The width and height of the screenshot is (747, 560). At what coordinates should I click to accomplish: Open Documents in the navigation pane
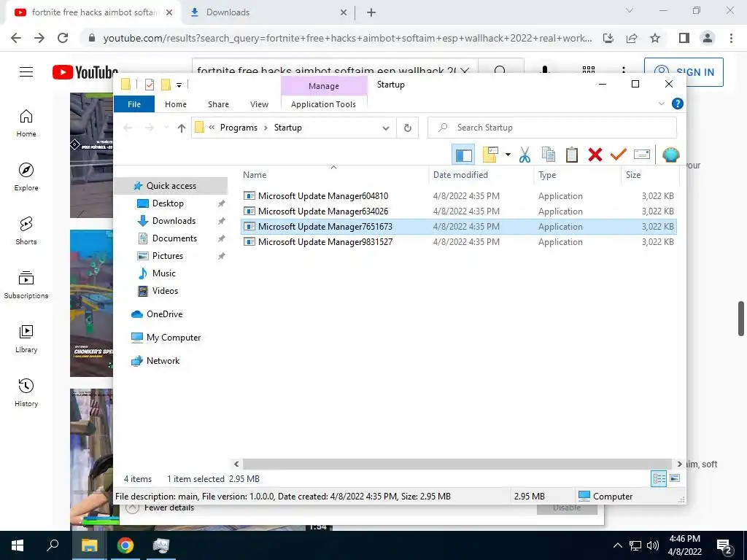[174, 238]
